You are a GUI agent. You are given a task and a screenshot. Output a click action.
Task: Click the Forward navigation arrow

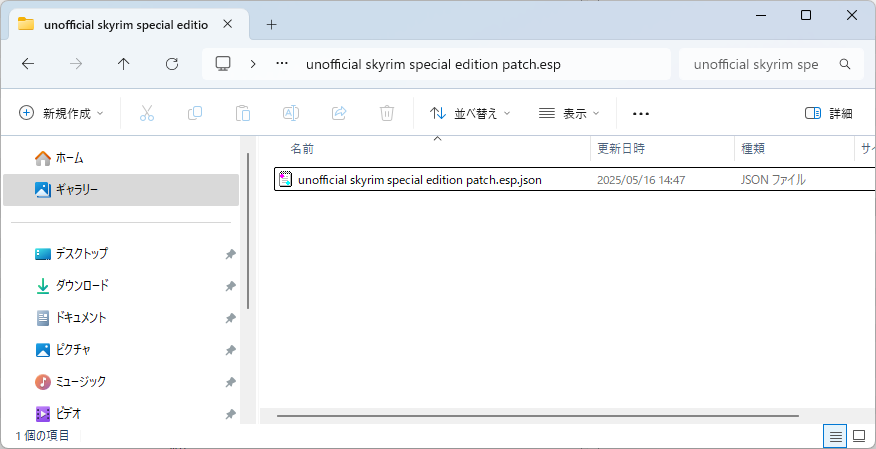(x=75, y=64)
